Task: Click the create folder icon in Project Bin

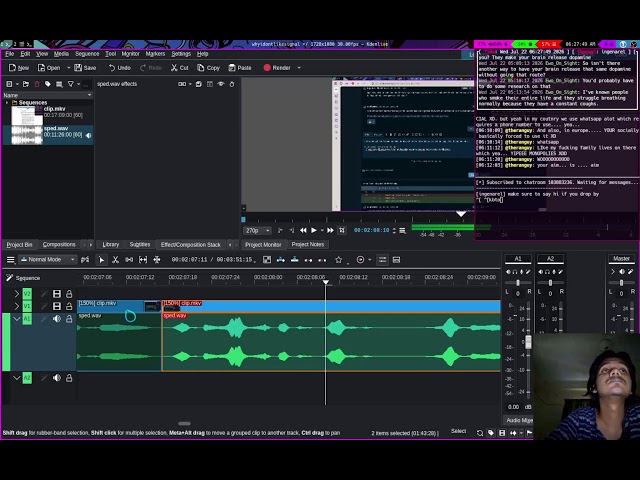Action: click(x=26, y=84)
